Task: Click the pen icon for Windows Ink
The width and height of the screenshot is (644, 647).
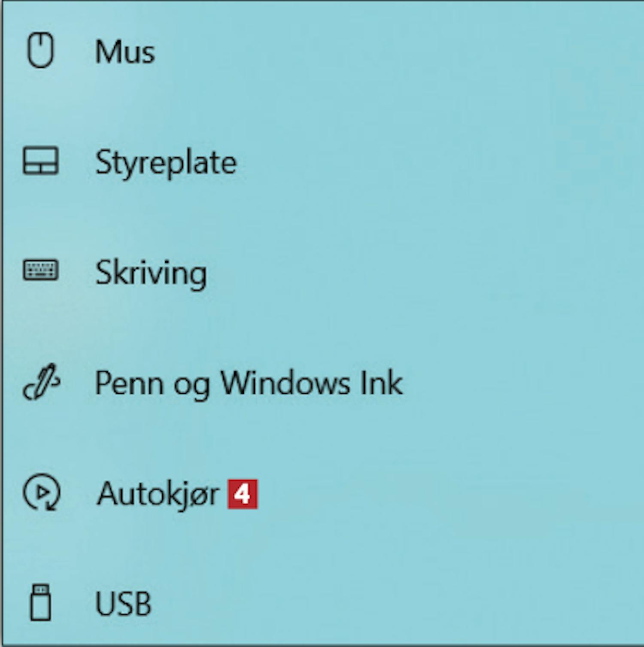Action: [x=41, y=382]
